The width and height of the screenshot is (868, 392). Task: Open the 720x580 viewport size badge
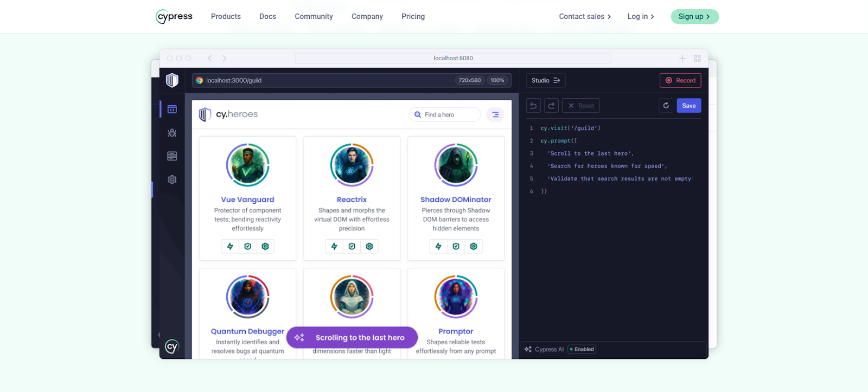click(x=470, y=80)
